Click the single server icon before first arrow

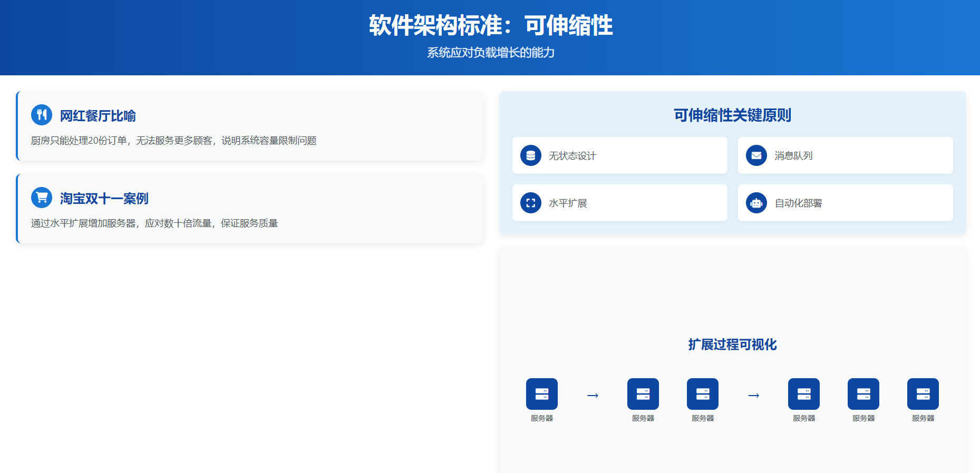pyautogui.click(x=542, y=394)
